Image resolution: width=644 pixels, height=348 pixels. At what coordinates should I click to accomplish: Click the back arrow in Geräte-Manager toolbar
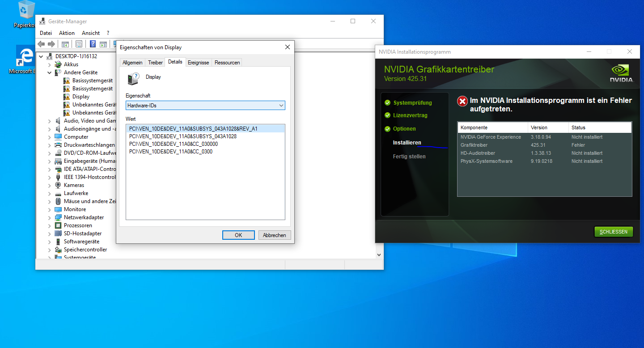(41, 44)
